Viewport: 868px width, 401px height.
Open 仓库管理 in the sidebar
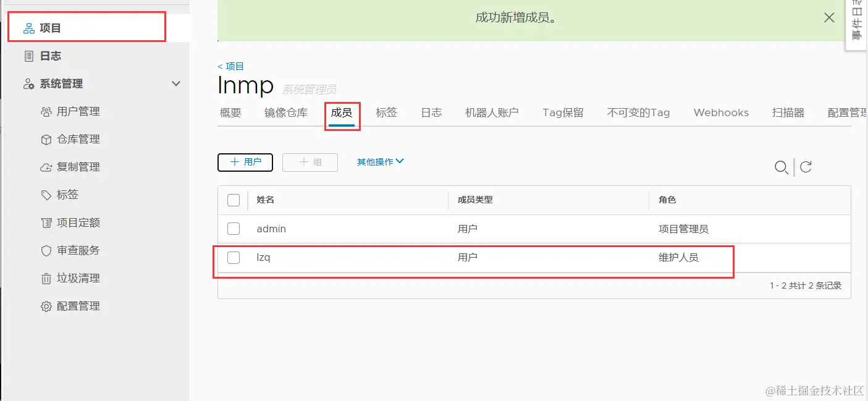78,140
